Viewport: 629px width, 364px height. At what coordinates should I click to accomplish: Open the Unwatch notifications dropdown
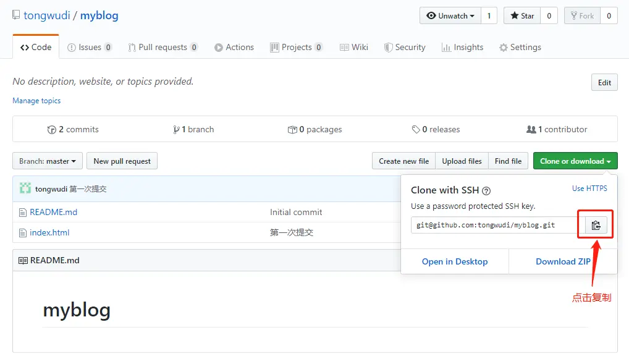tap(450, 15)
